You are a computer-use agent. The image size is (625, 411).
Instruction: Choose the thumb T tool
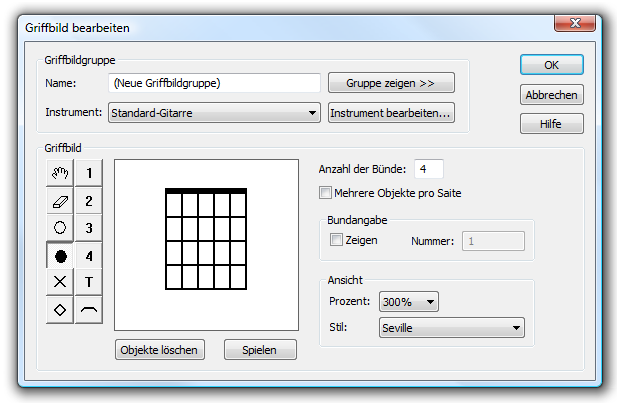(89, 282)
